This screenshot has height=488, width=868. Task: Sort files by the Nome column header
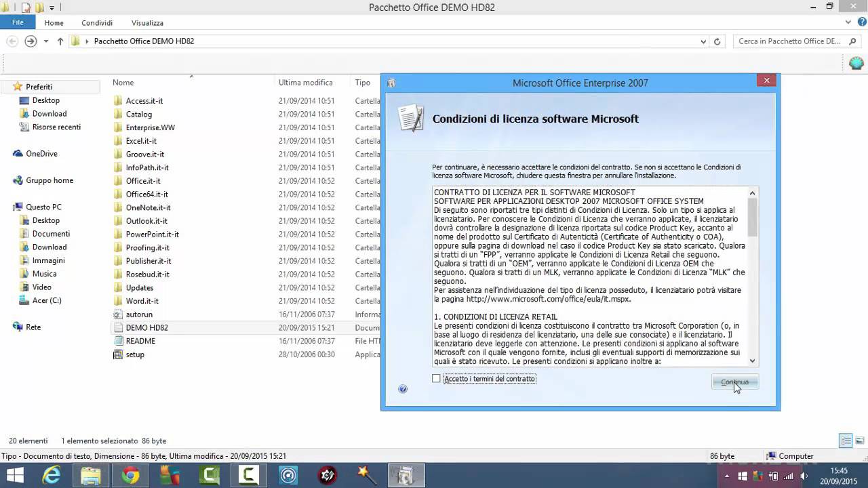tap(123, 83)
